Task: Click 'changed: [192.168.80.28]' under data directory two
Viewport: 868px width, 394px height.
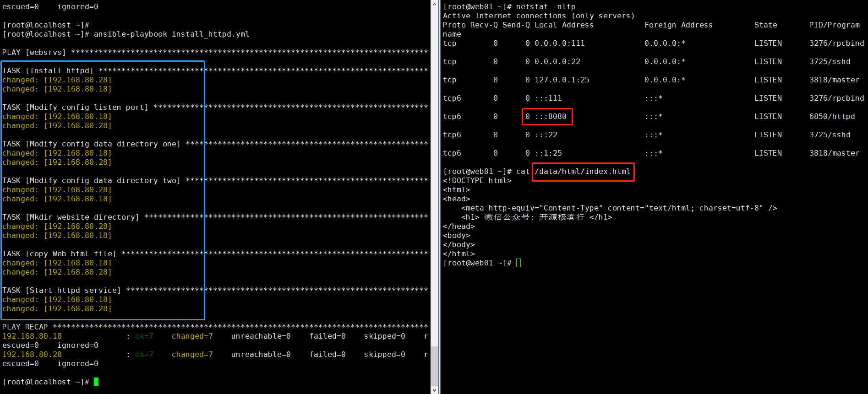Action: click(57, 190)
